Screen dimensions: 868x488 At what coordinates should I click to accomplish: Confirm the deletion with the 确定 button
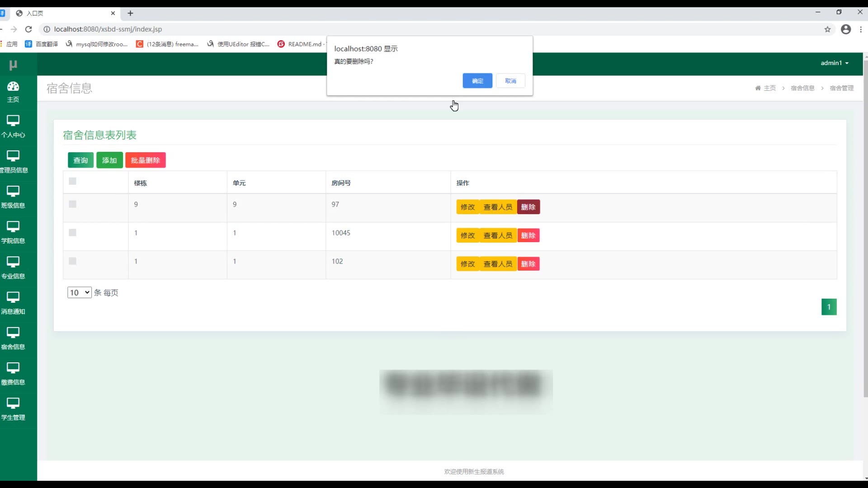(477, 81)
